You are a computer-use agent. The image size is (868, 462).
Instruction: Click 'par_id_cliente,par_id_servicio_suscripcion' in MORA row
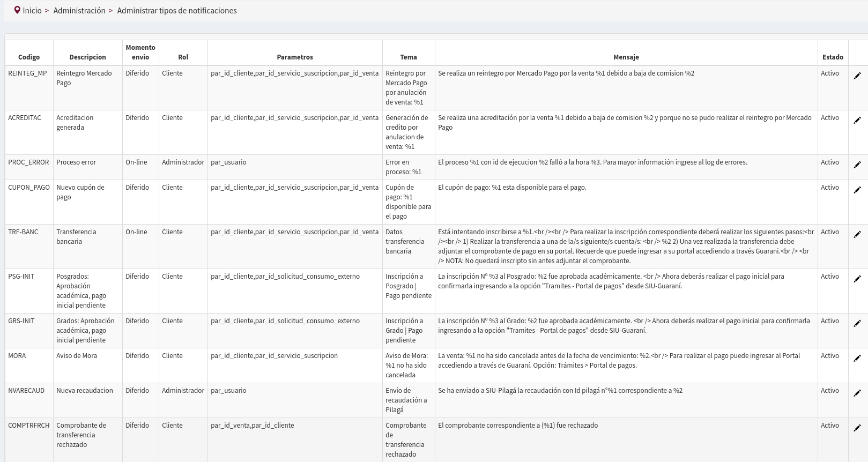pyautogui.click(x=275, y=355)
